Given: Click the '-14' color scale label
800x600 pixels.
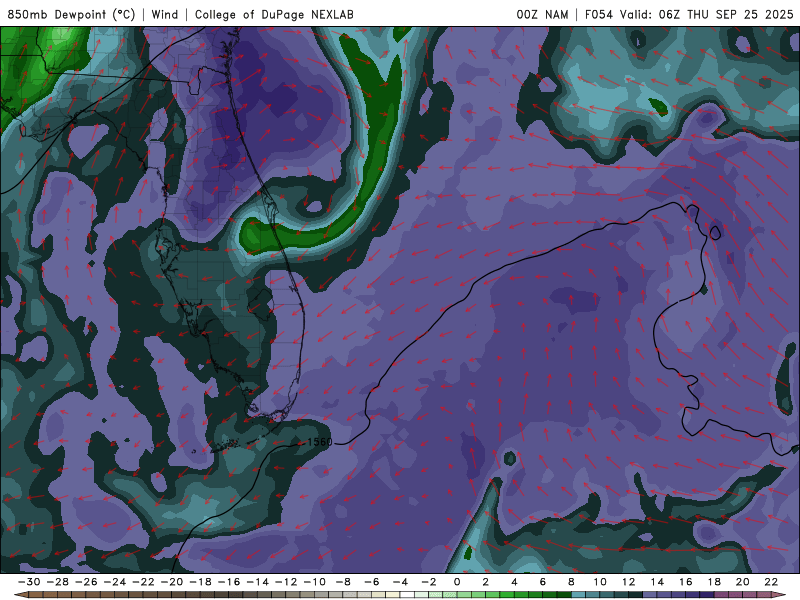Looking at the screenshot, I should coord(258,582).
